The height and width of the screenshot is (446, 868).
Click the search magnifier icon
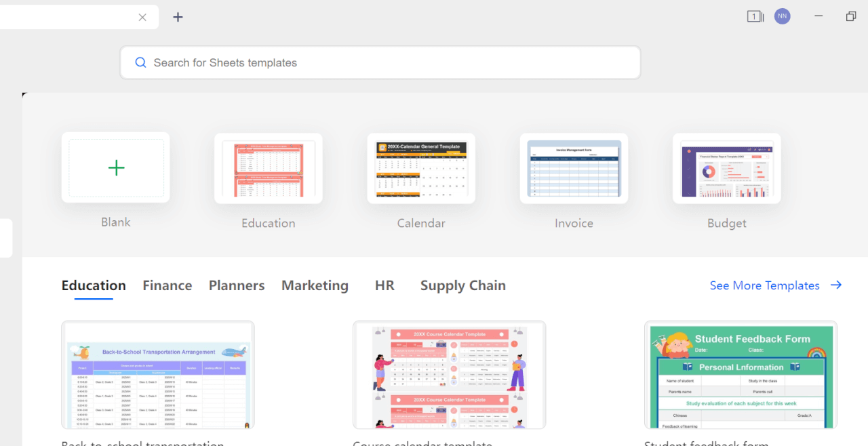tap(140, 62)
